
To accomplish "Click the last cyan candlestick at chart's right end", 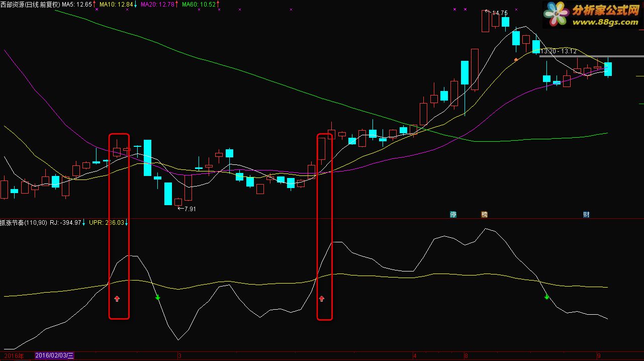I will [x=608, y=69].
